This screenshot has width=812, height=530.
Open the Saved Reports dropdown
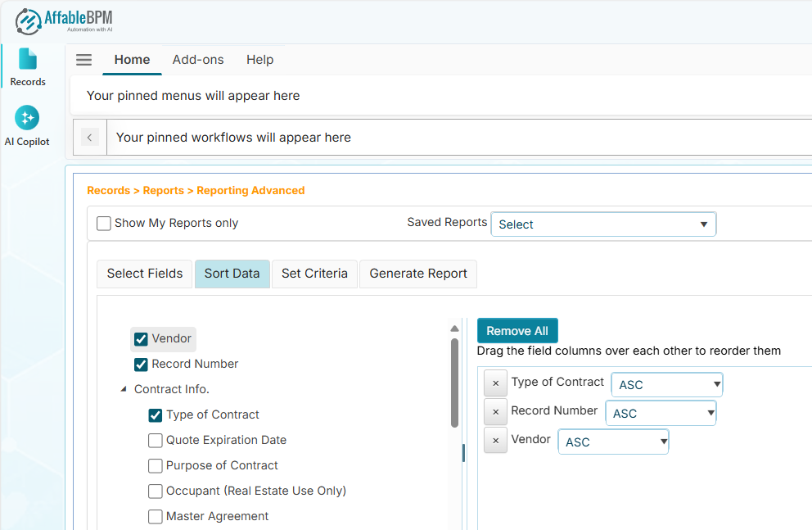coord(603,224)
